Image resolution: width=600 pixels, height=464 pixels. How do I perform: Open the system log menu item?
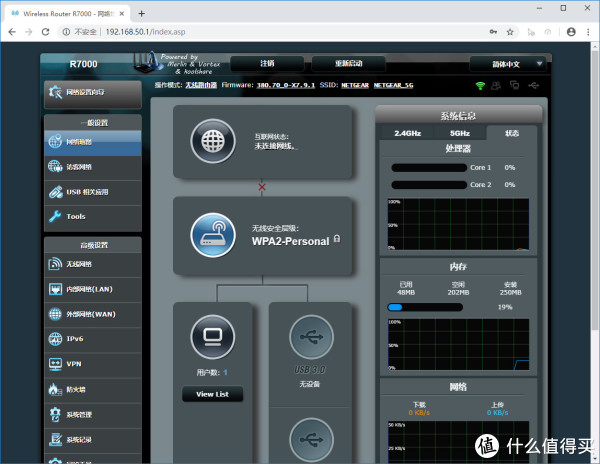[93, 440]
